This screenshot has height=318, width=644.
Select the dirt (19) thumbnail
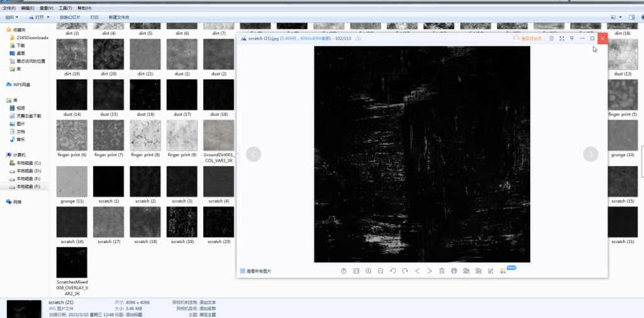72,55
